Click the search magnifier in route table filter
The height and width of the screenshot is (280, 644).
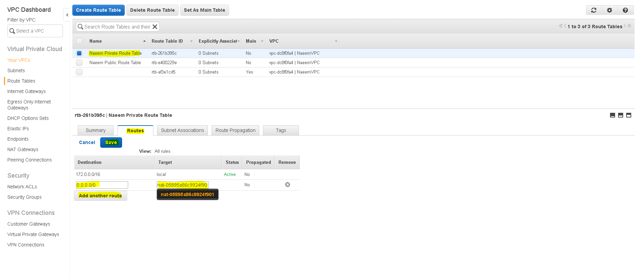[80, 27]
